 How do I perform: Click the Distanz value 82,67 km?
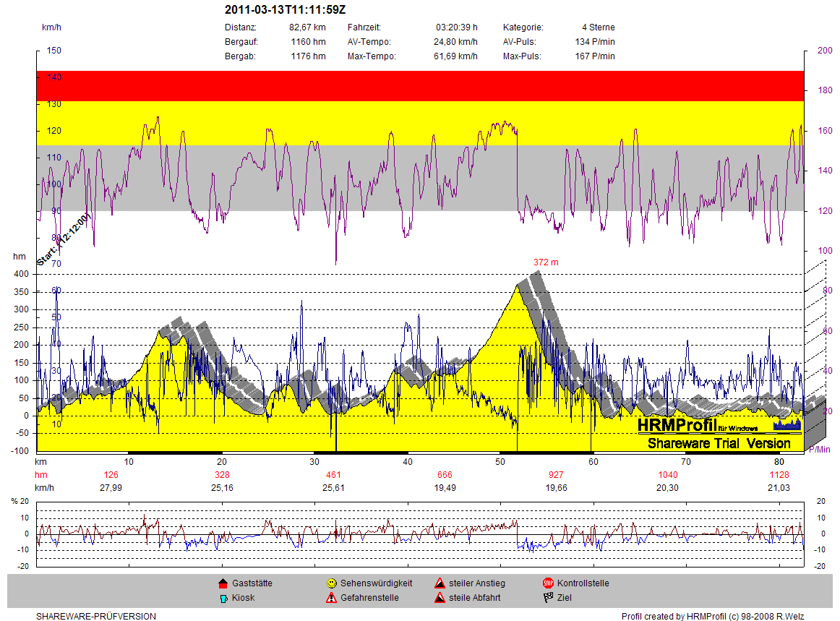point(307,27)
